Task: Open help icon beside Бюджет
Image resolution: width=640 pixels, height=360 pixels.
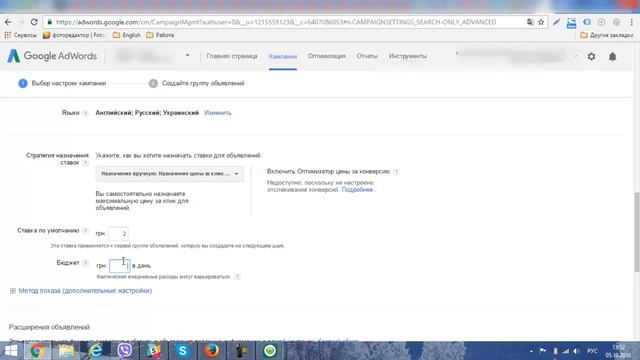Action: [x=85, y=263]
